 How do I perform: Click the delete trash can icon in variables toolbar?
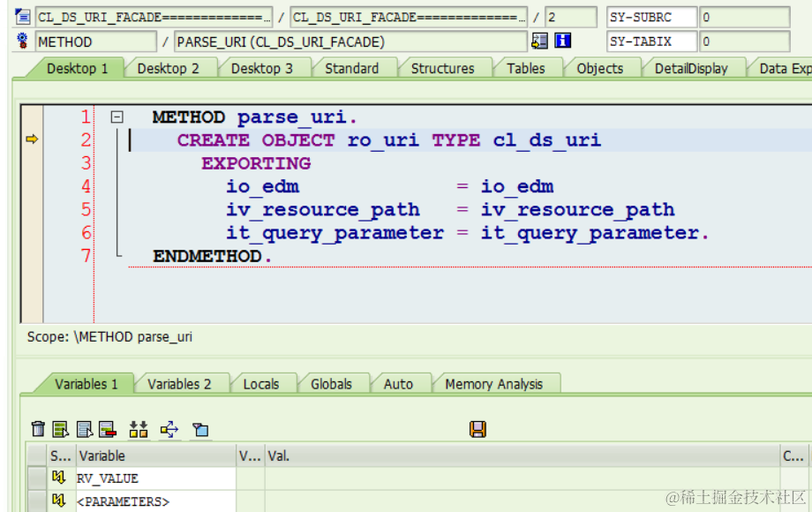(38, 429)
